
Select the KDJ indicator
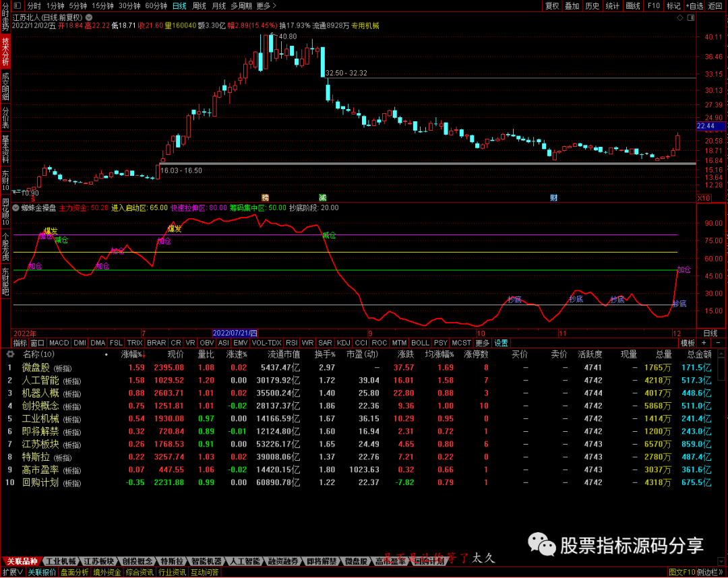click(344, 343)
